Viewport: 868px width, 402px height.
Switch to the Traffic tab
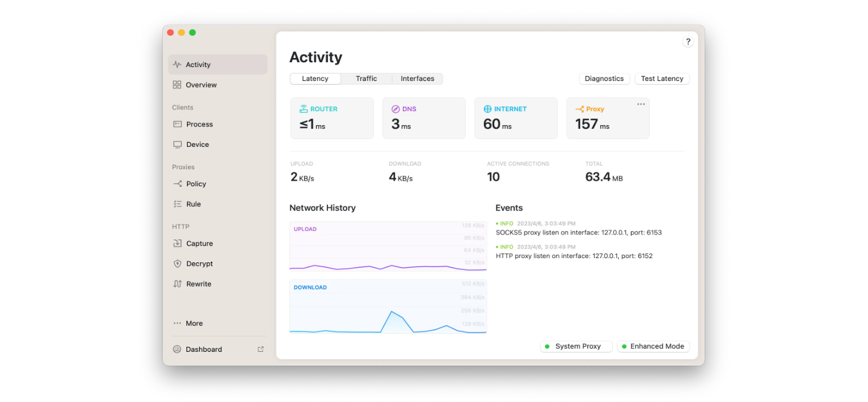(x=366, y=79)
